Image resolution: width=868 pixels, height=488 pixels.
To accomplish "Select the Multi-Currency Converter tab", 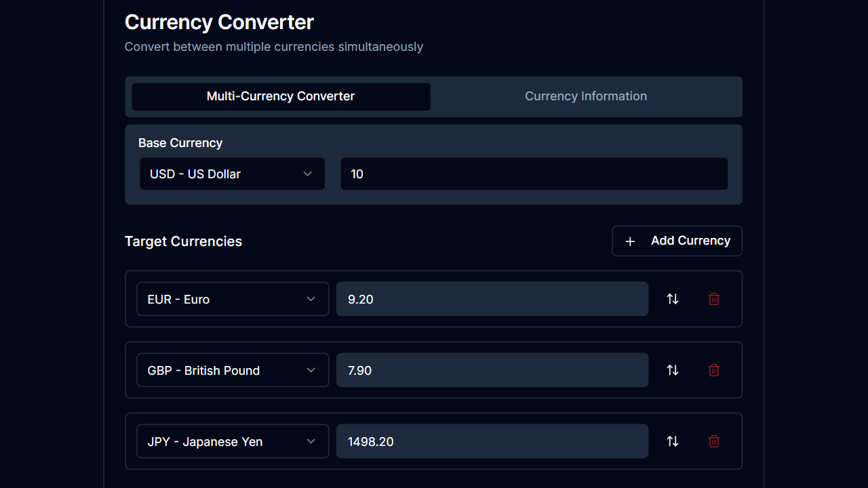I will click(x=281, y=96).
